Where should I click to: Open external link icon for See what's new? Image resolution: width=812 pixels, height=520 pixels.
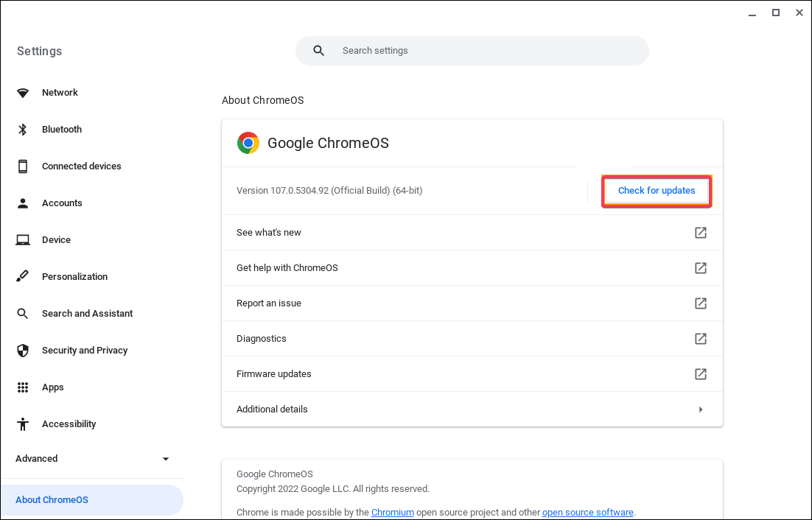[x=701, y=232]
